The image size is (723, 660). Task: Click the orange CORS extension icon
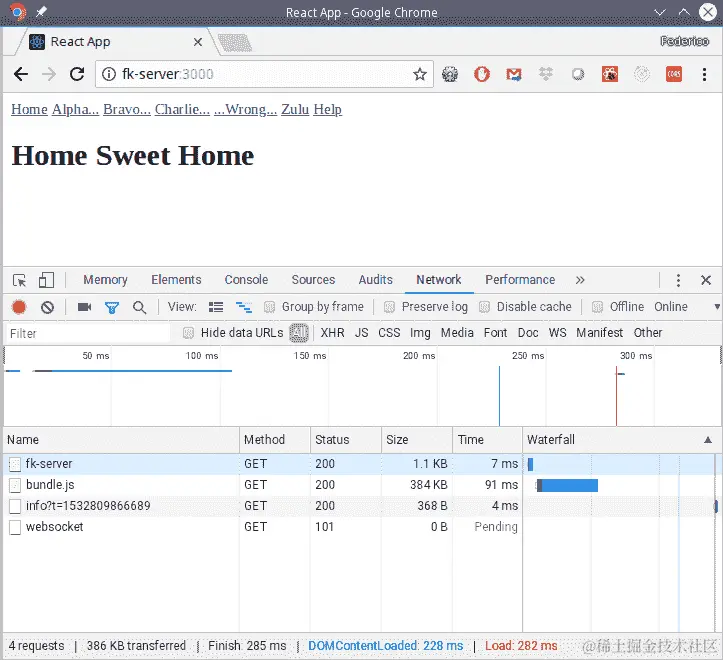pyautogui.click(x=674, y=74)
